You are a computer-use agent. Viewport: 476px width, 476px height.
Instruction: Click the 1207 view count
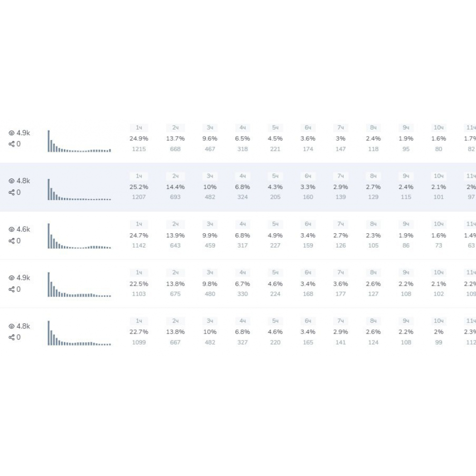139,197
